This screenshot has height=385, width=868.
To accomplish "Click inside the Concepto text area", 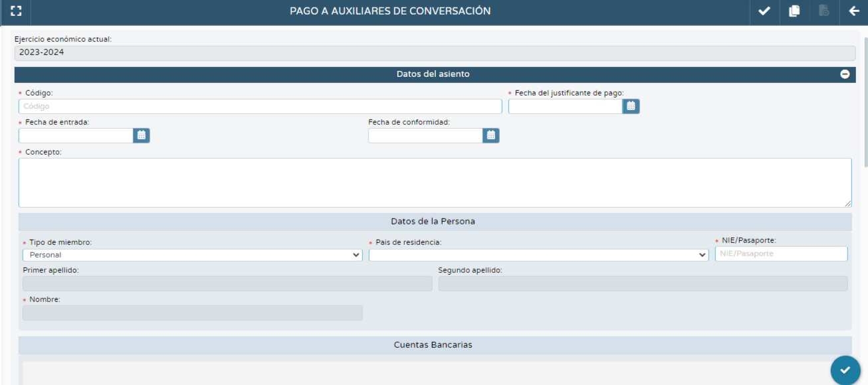I will [x=435, y=183].
